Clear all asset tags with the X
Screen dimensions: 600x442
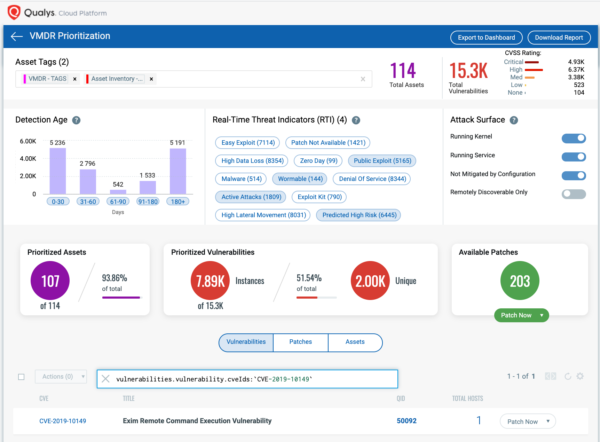click(x=363, y=78)
